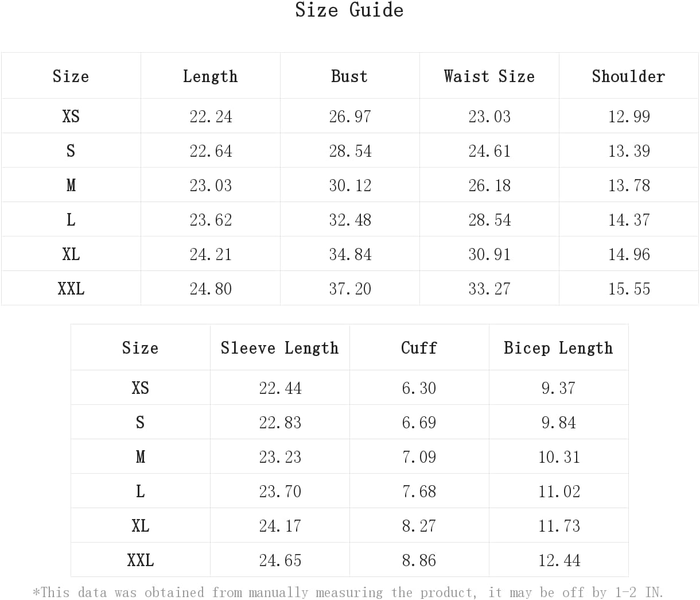The height and width of the screenshot is (600, 700).
Task: Select the Sleeve Length column header
Action: click(279, 348)
